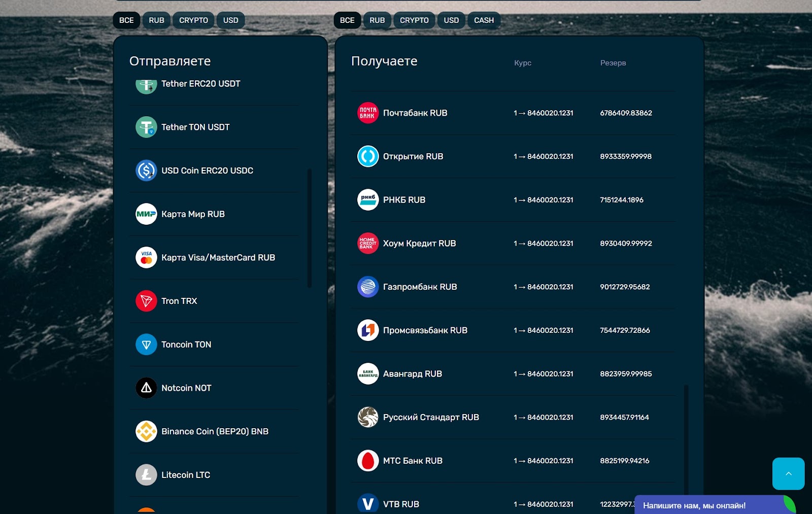Click the Toncoin TON logo icon
The image size is (812, 514).
[146, 345]
